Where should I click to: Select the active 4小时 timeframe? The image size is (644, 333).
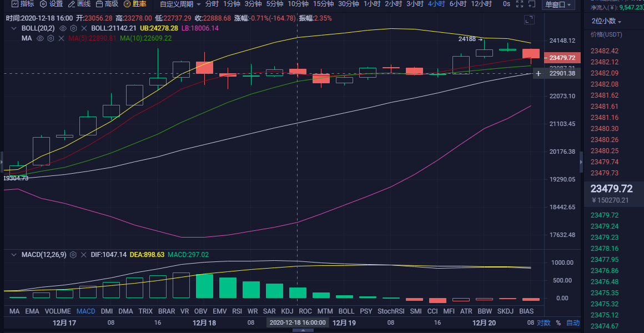436,4
